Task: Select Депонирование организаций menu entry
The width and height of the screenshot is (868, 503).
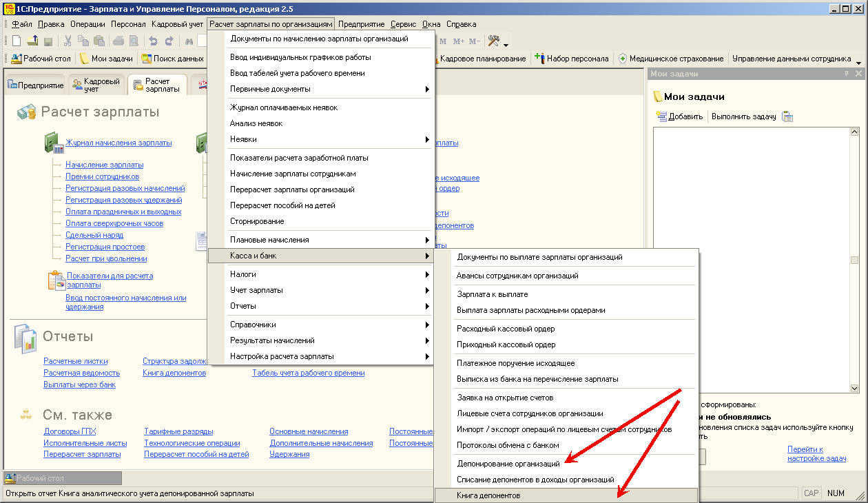Action: coord(508,464)
